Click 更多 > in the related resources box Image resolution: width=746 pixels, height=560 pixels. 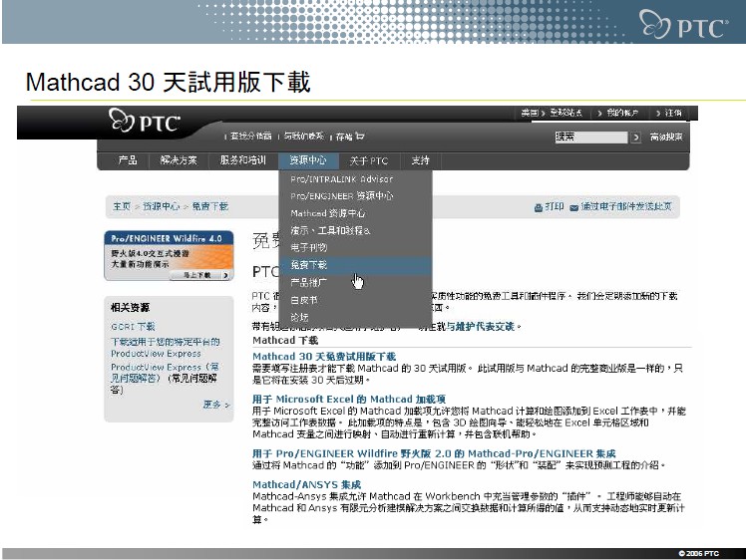(216, 405)
